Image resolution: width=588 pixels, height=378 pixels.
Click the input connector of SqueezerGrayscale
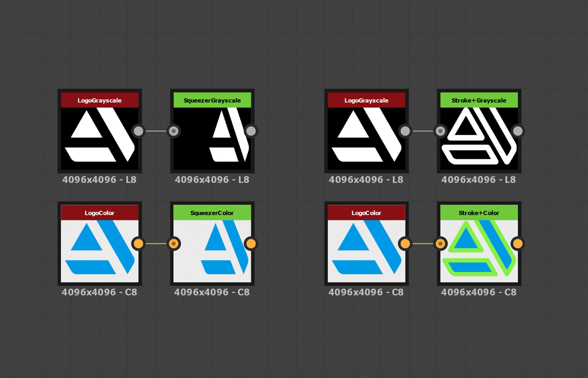[174, 131]
